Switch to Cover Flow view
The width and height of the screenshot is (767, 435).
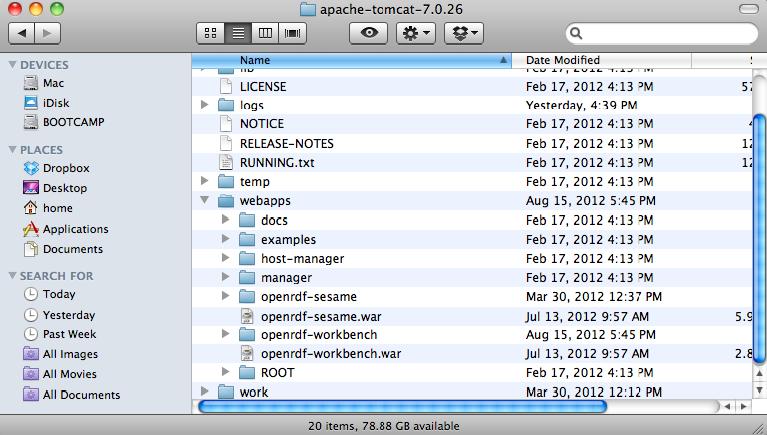[x=293, y=33]
